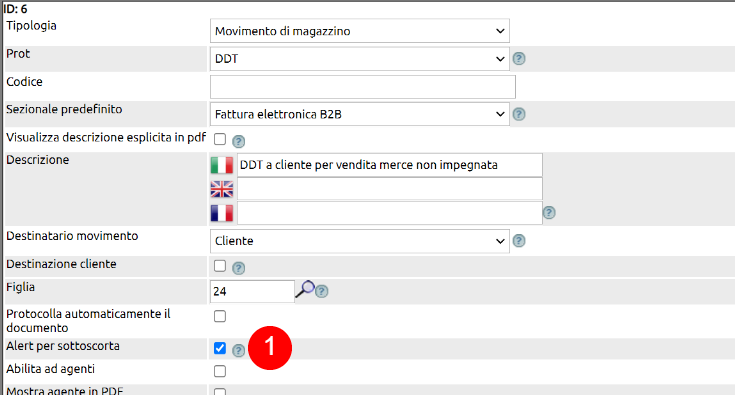Click the help icon beside the French description field
This screenshot has width=735, height=395.
coord(549,213)
